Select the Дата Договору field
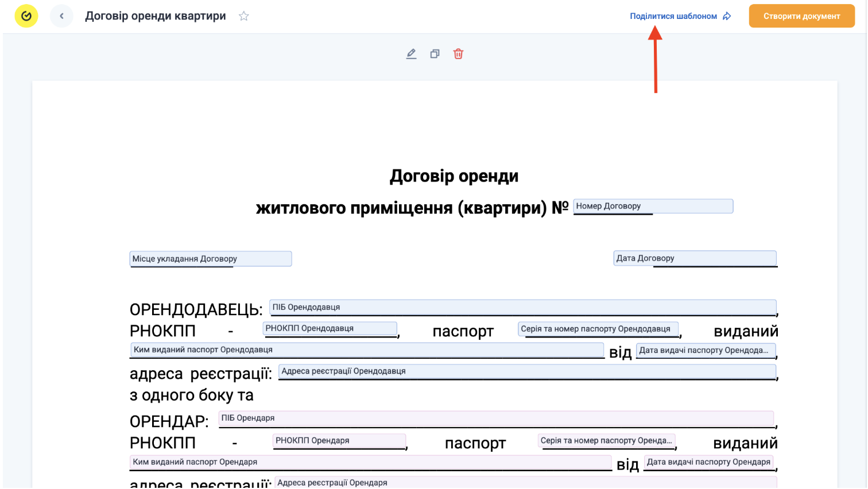 click(695, 258)
